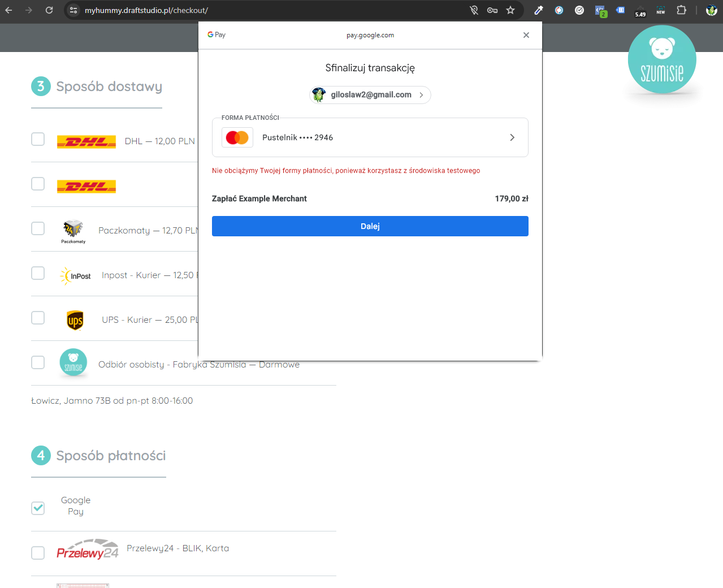
Task: Open the browser extensions puzzle icon
Action: (681, 10)
